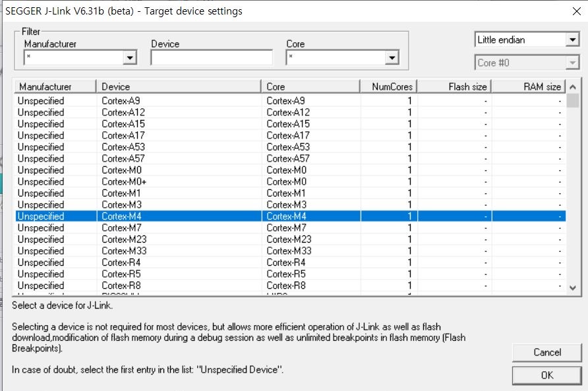Select the Cortex-A9 device row

[x=291, y=101]
